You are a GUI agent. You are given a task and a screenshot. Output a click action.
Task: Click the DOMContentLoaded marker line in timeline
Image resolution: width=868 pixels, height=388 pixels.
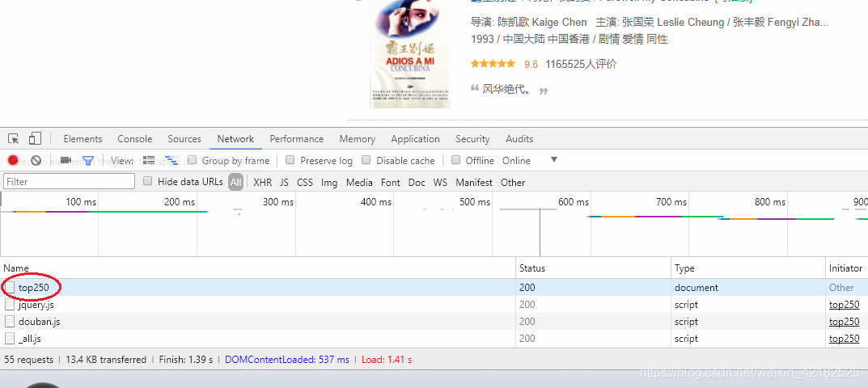click(x=540, y=232)
